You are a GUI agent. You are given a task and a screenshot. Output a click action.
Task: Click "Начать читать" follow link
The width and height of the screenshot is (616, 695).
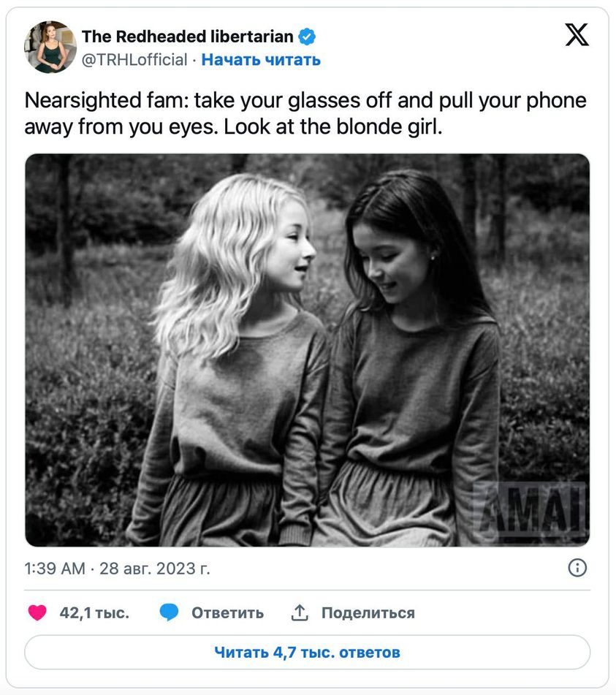tap(261, 60)
